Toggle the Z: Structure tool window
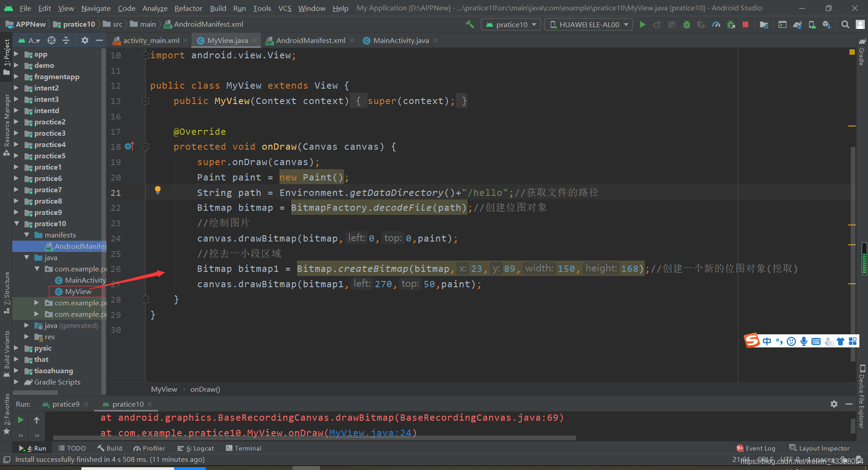The image size is (868, 470). (x=6, y=293)
